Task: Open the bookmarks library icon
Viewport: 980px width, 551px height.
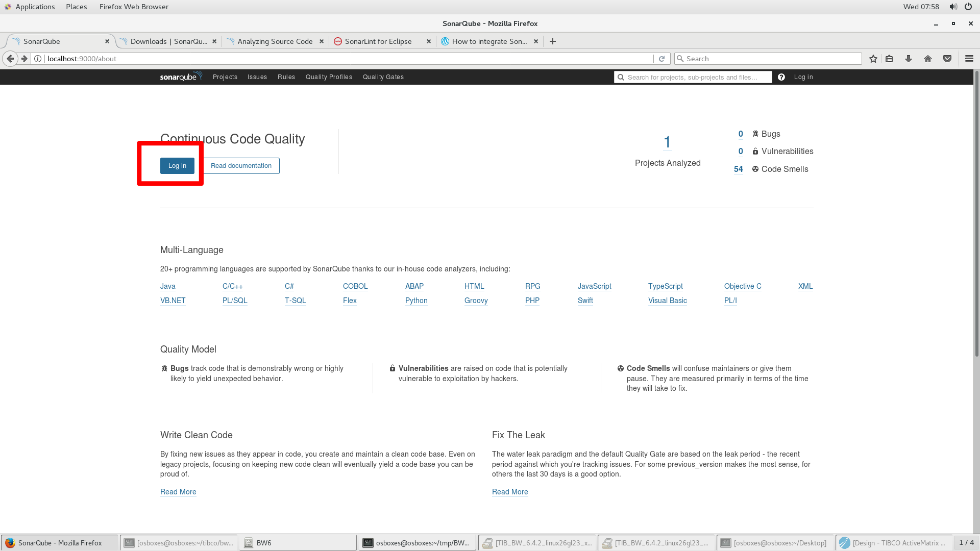Action: tap(889, 59)
